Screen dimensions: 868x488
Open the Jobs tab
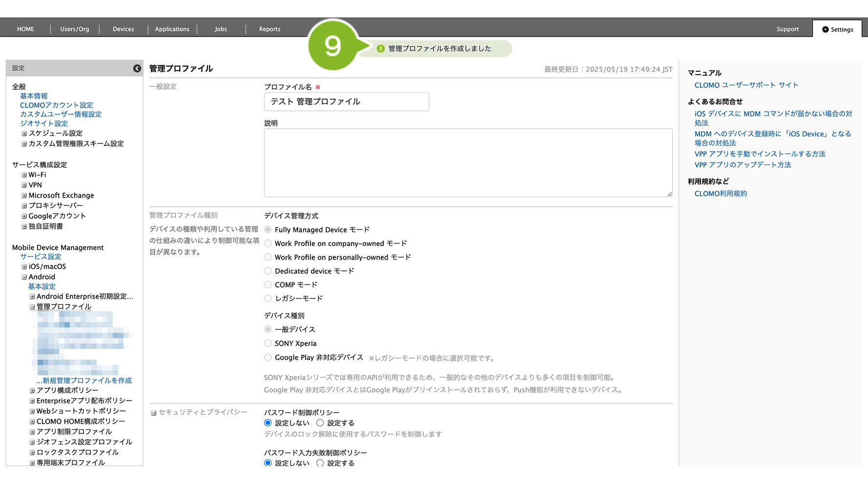tap(221, 29)
